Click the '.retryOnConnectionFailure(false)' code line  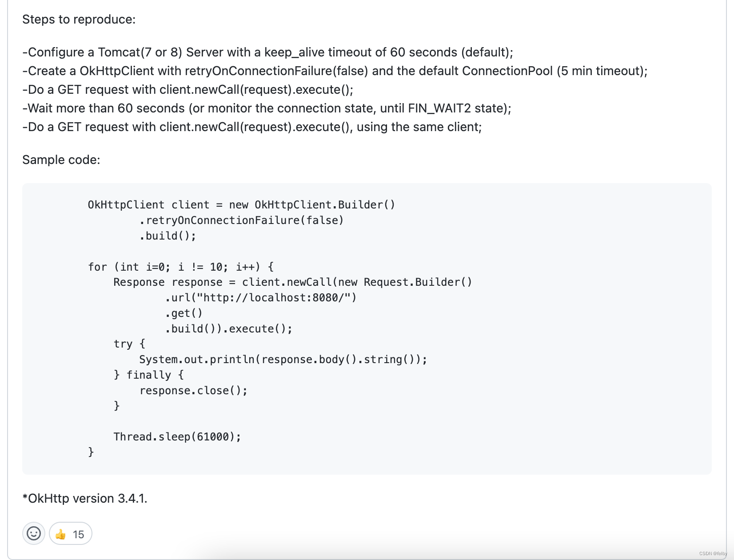click(241, 220)
